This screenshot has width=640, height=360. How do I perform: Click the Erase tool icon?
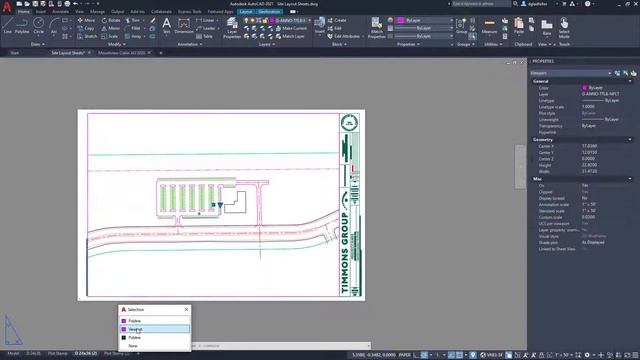[x=153, y=20]
